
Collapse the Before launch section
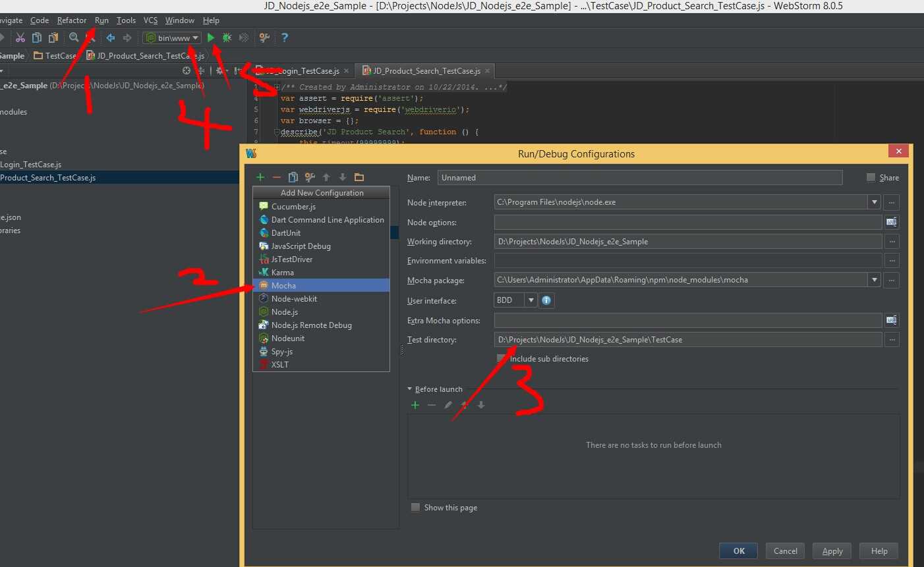[x=409, y=389]
